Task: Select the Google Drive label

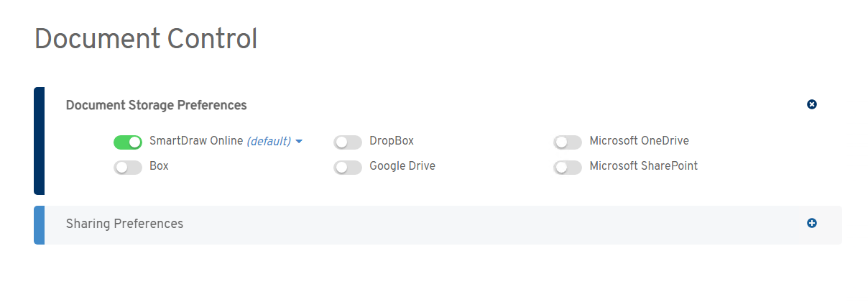Action: [402, 166]
